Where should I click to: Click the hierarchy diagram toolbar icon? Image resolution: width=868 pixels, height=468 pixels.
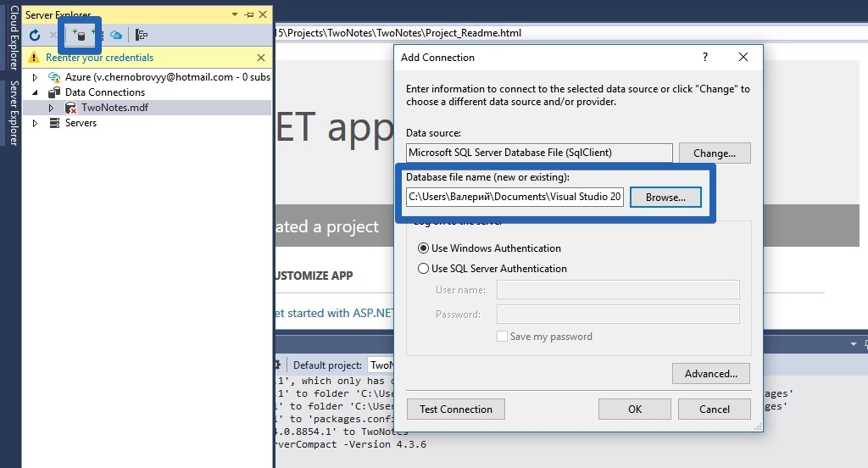tap(142, 36)
